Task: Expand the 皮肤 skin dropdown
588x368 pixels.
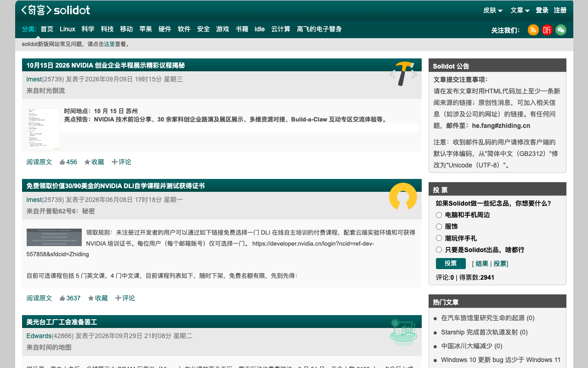Action: click(x=493, y=10)
